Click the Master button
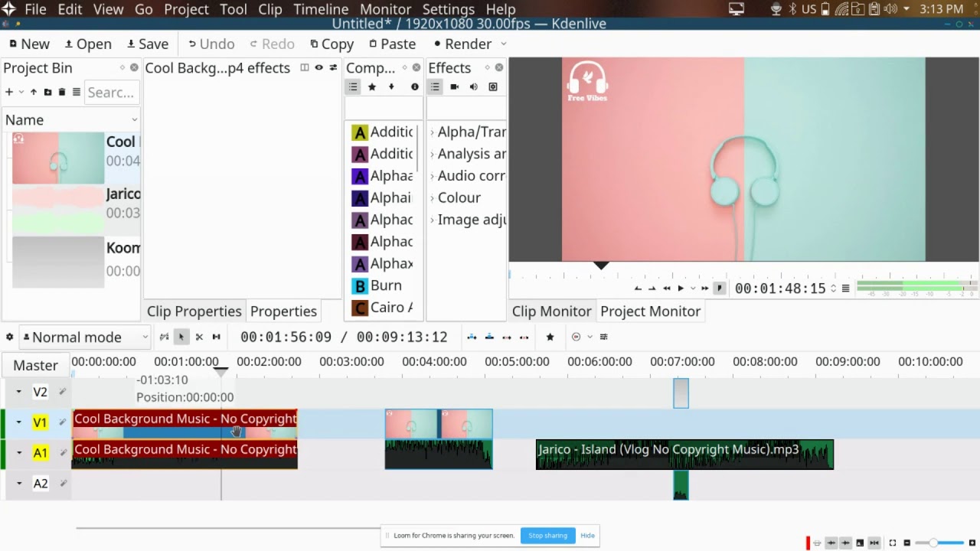Screen dimensions: 980x551 click(35, 365)
